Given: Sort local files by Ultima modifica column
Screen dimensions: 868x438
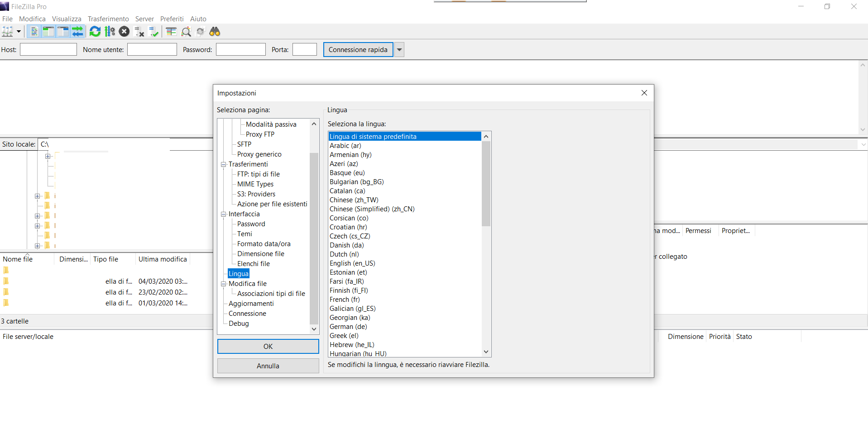Looking at the screenshot, I should [x=163, y=259].
